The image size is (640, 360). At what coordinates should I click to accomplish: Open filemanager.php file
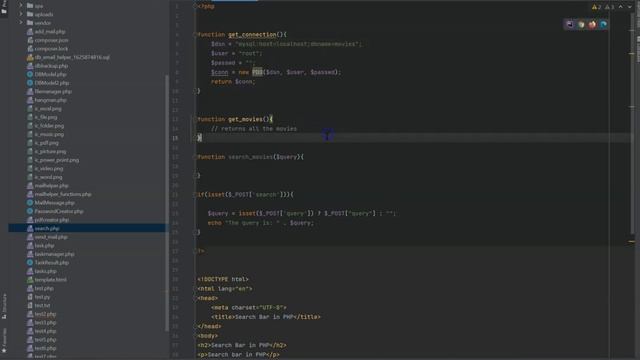point(53,91)
